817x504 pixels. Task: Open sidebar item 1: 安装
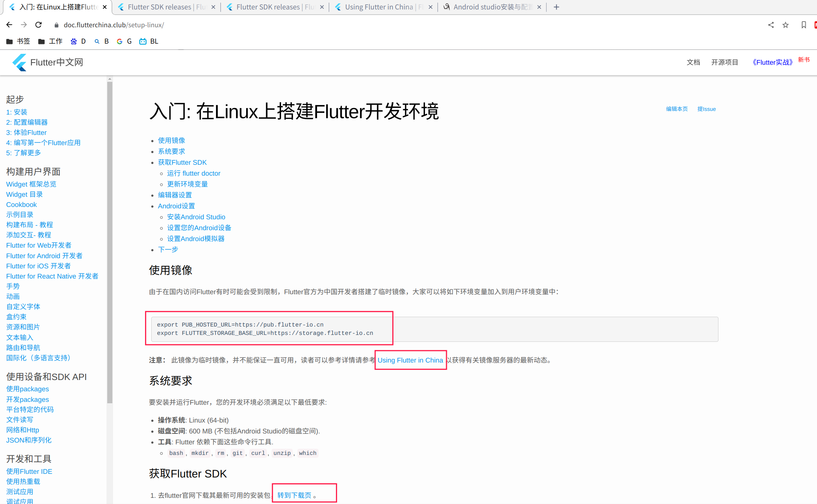17,112
